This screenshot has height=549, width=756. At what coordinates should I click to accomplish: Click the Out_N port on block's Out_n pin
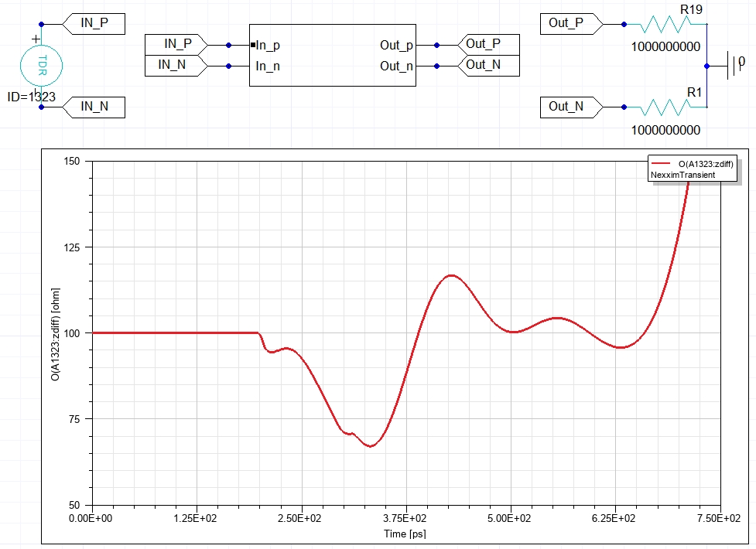487,66
